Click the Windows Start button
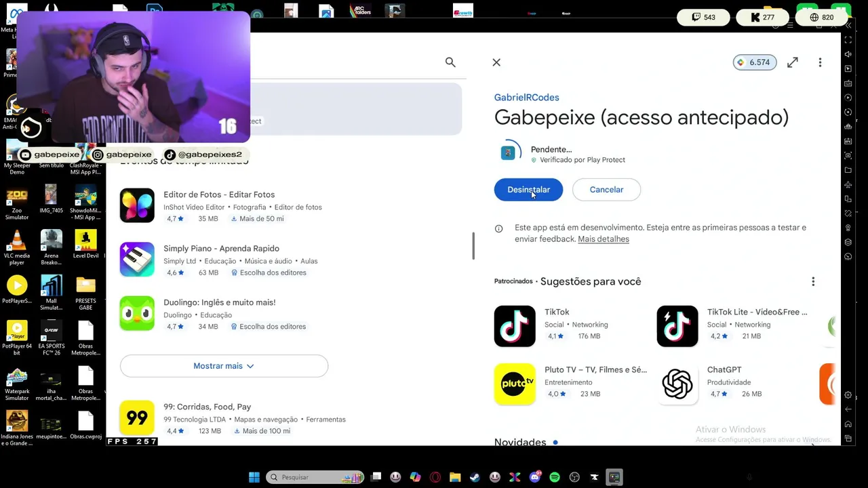This screenshot has width=868, height=488. click(254, 477)
